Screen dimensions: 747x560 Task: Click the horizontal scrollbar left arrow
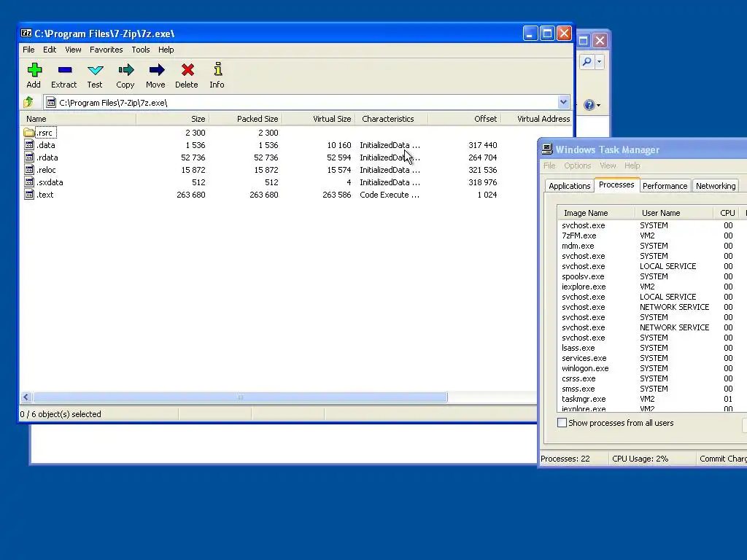click(x=26, y=397)
